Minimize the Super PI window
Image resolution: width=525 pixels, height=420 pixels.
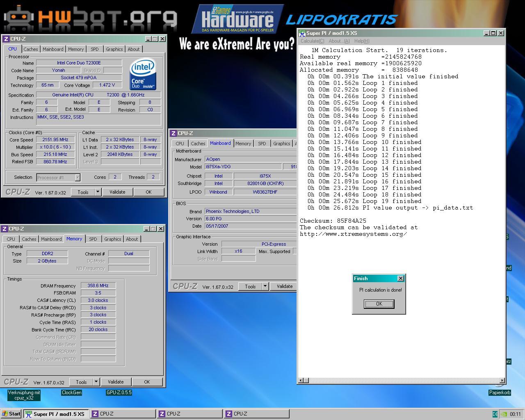(x=486, y=33)
